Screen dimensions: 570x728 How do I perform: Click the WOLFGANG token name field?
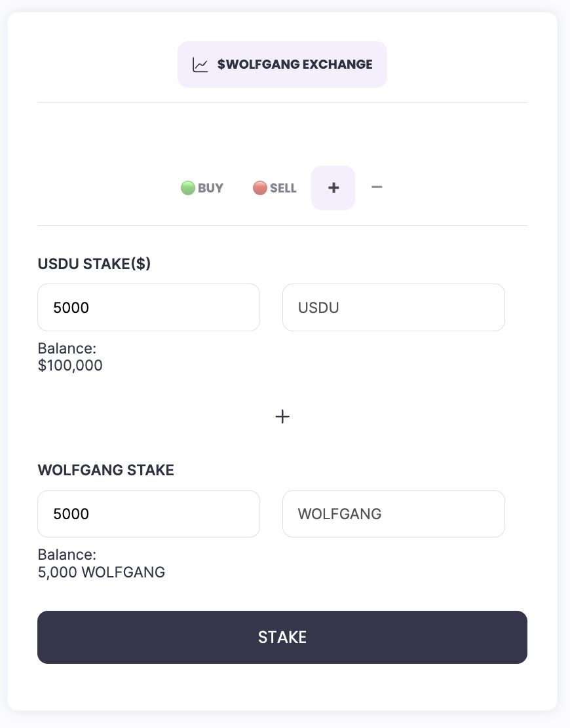click(393, 514)
